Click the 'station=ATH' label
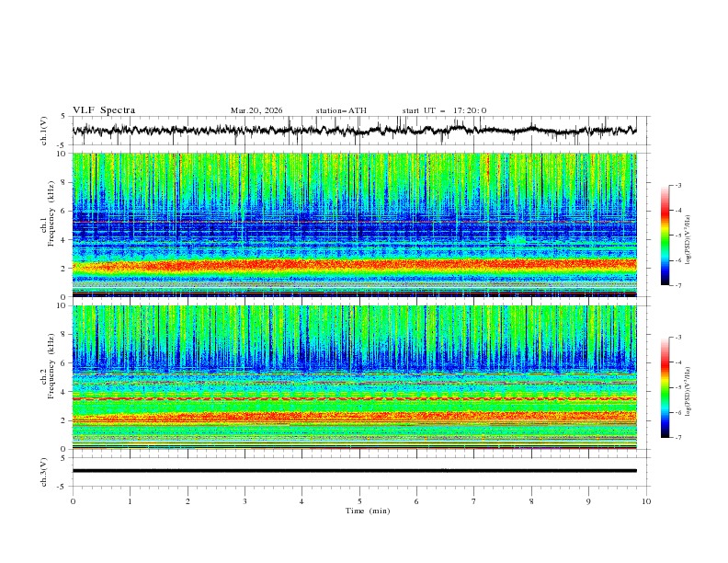Image resolution: width=728 pixels, height=563 pixels. click(341, 110)
